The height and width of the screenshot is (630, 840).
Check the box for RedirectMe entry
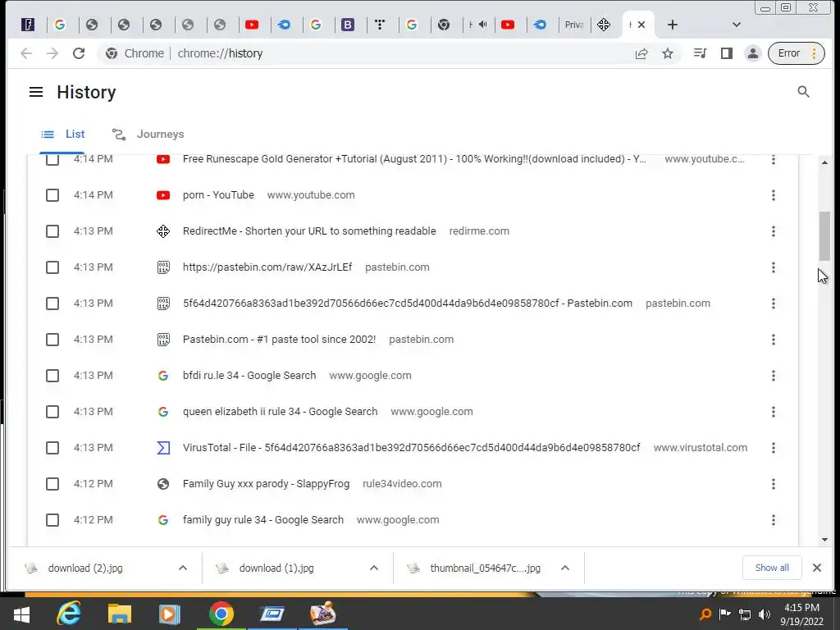pyautogui.click(x=52, y=231)
